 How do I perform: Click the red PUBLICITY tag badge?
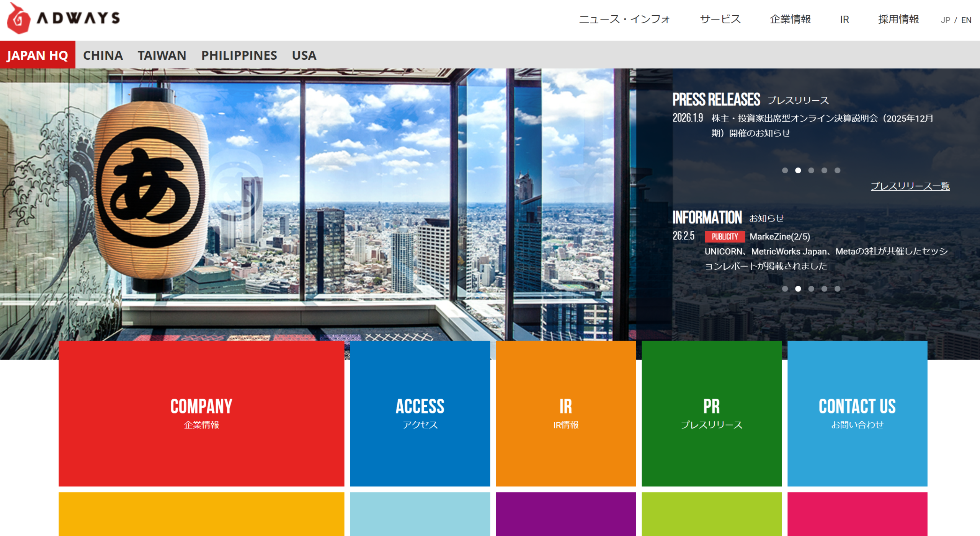coord(724,237)
